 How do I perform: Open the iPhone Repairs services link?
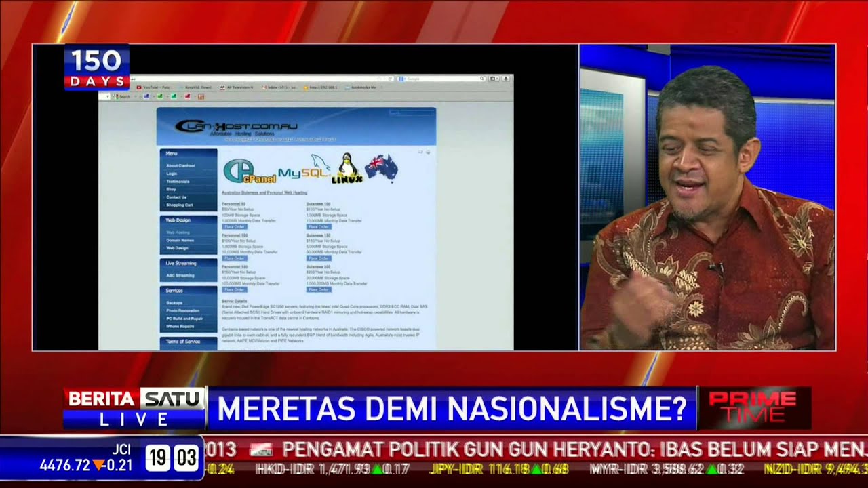click(x=180, y=326)
